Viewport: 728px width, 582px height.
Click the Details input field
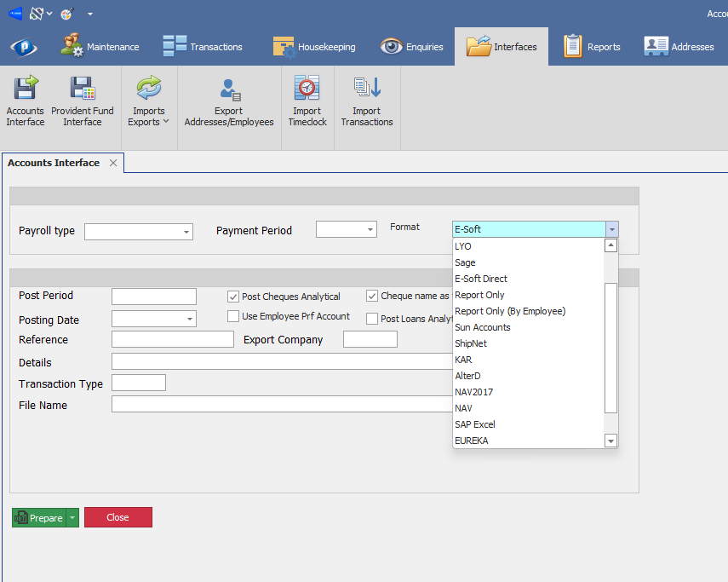283,361
